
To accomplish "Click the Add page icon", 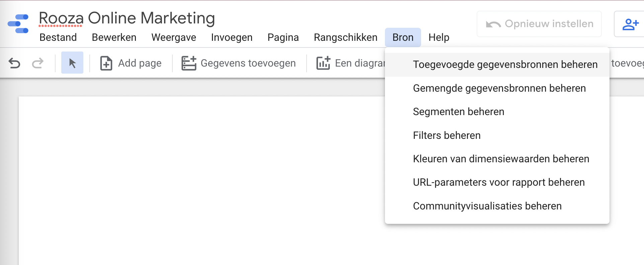I will click(x=106, y=63).
